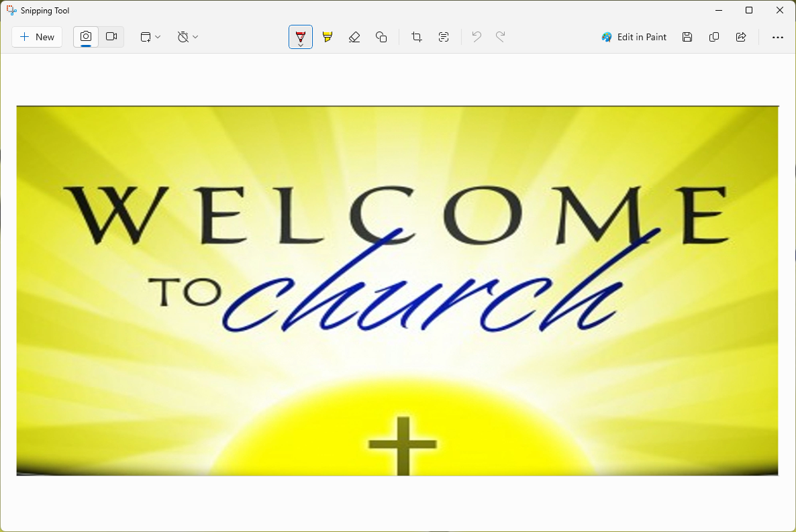
Task: Click the New snip button
Action: [37, 37]
